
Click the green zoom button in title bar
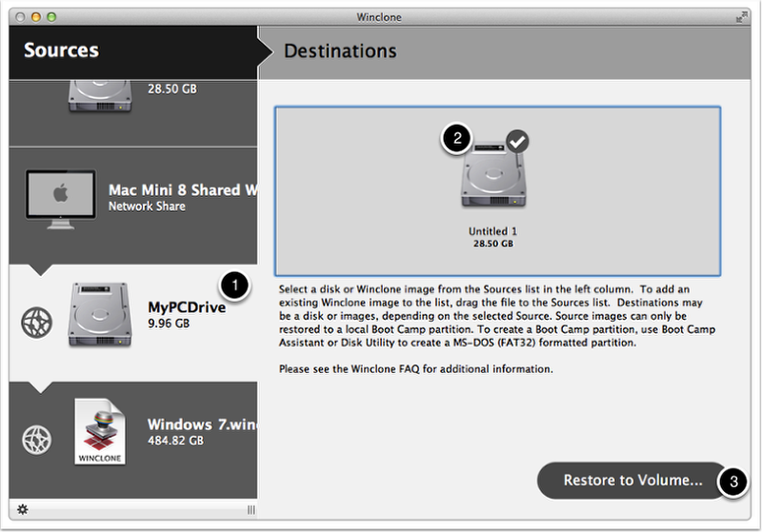51,17
